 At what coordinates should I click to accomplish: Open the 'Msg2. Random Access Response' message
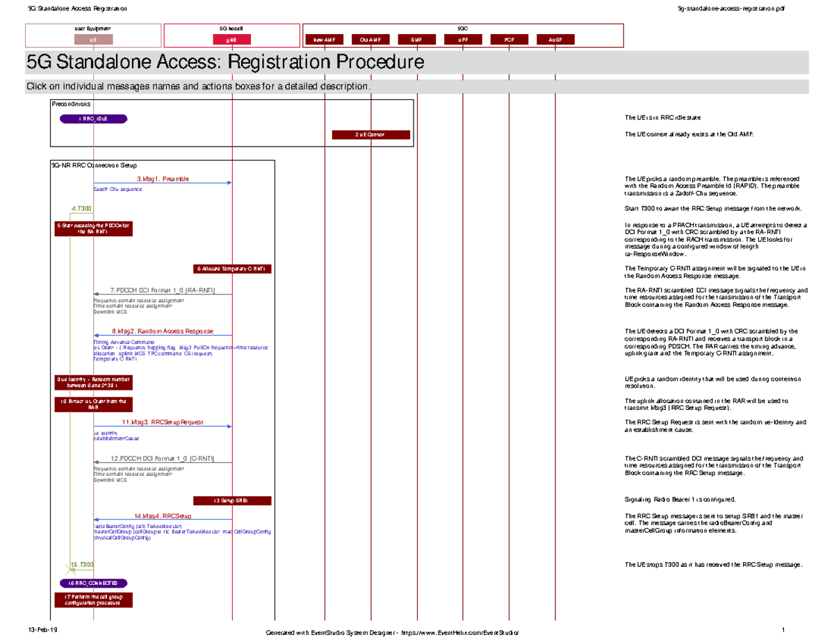(162, 331)
